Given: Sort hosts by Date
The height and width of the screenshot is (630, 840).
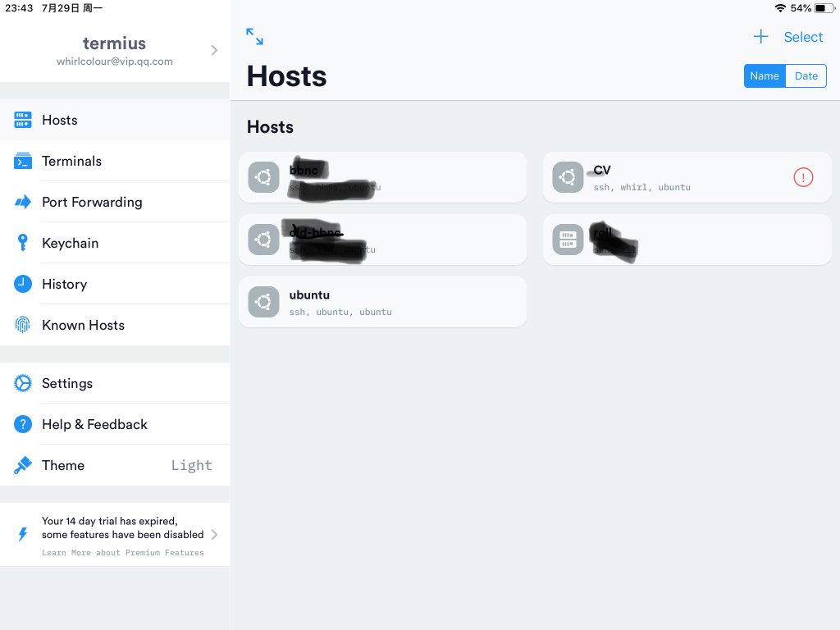Looking at the screenshot, I should click(806, 76).
